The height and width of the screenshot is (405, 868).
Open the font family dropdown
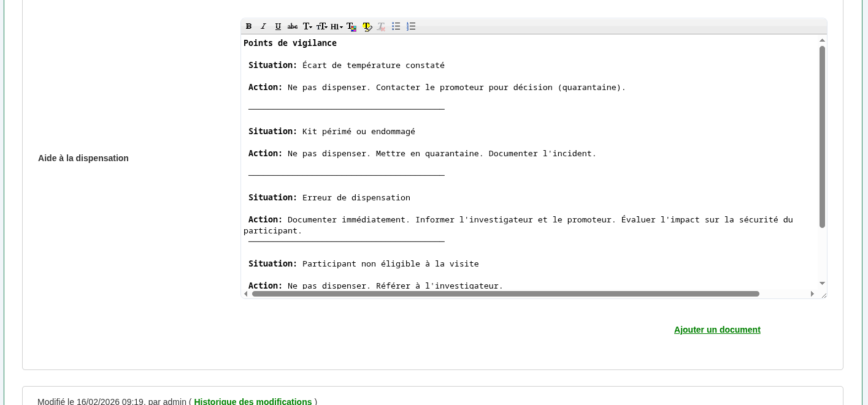tap(307, 26)
